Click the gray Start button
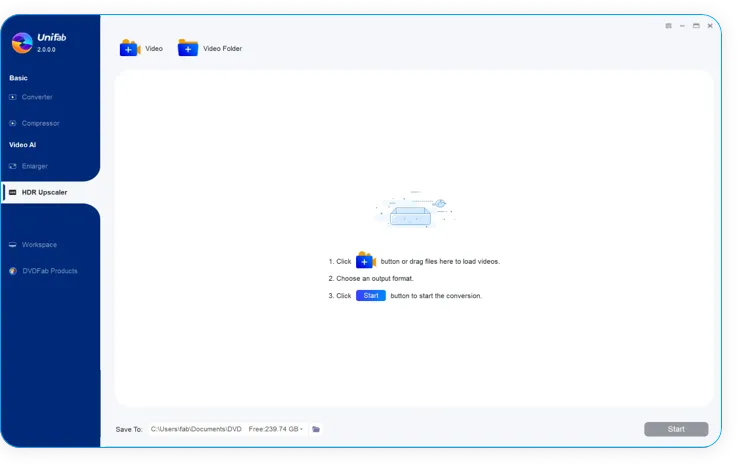Screen dimensions: 738x464 pos(676,429)
